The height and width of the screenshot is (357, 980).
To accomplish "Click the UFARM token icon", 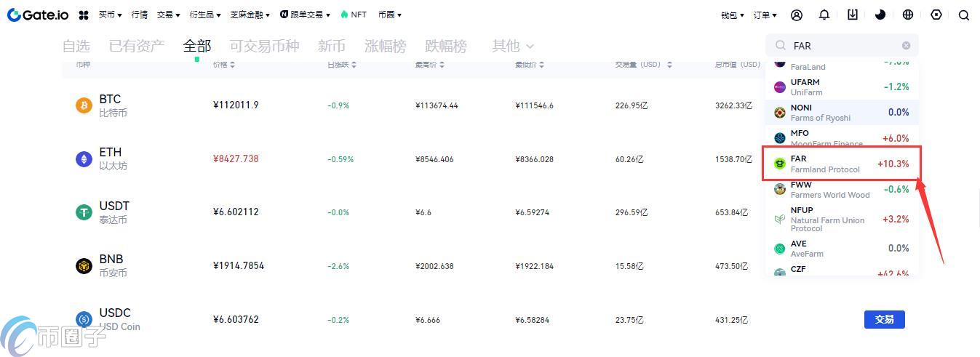I will click(x=779, y=87).
